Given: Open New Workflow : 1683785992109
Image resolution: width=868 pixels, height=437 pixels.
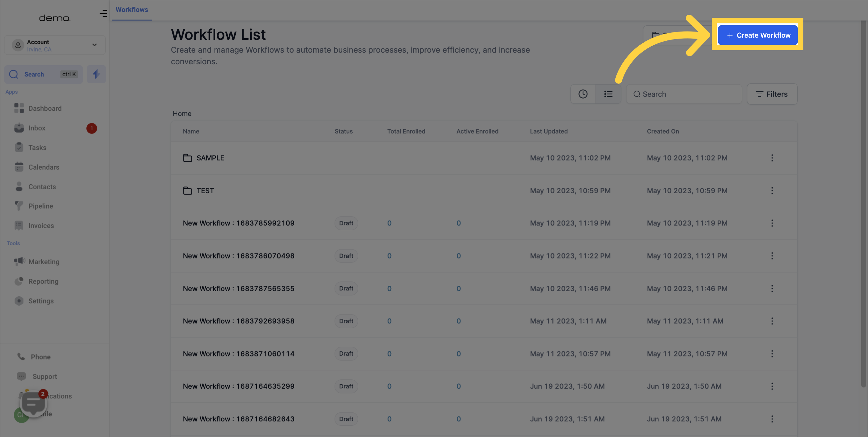Looking at the screenshot, I should coord(239,223).
